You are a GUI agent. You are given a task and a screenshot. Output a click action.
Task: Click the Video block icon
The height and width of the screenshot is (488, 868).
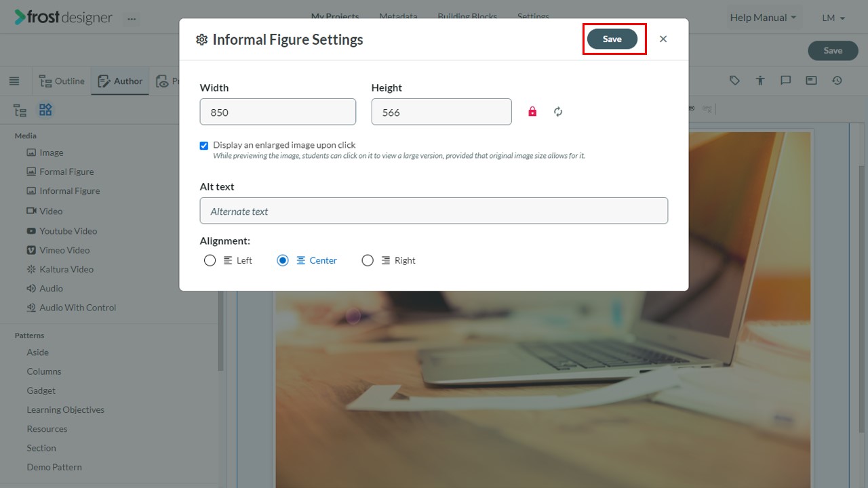coord(31,211)
